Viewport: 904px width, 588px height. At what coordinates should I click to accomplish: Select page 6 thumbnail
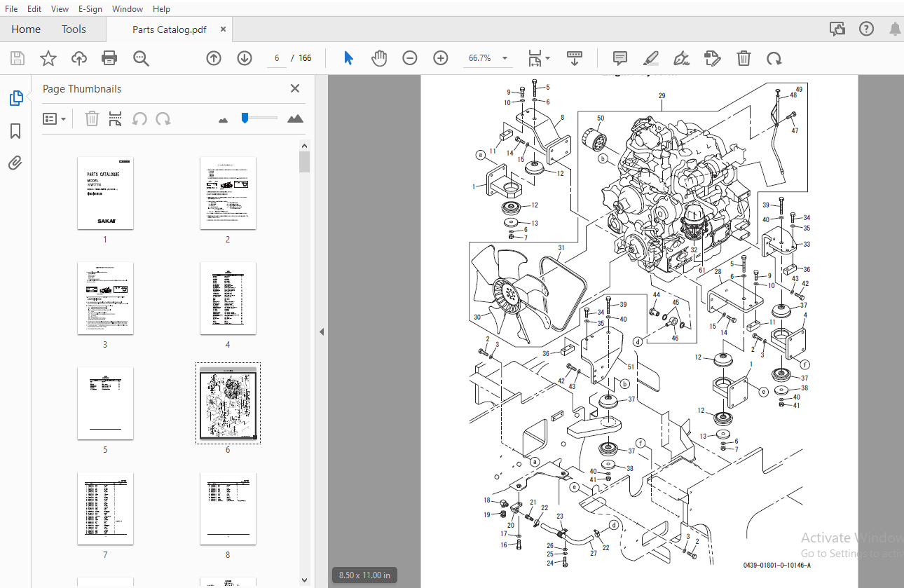[x=228, y=404]
